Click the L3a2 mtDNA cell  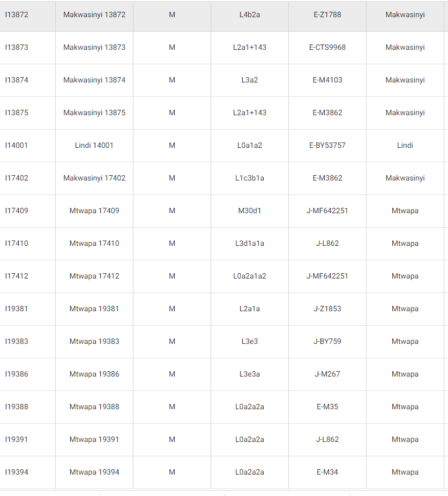pyautogui.click(x=250, y=80)
